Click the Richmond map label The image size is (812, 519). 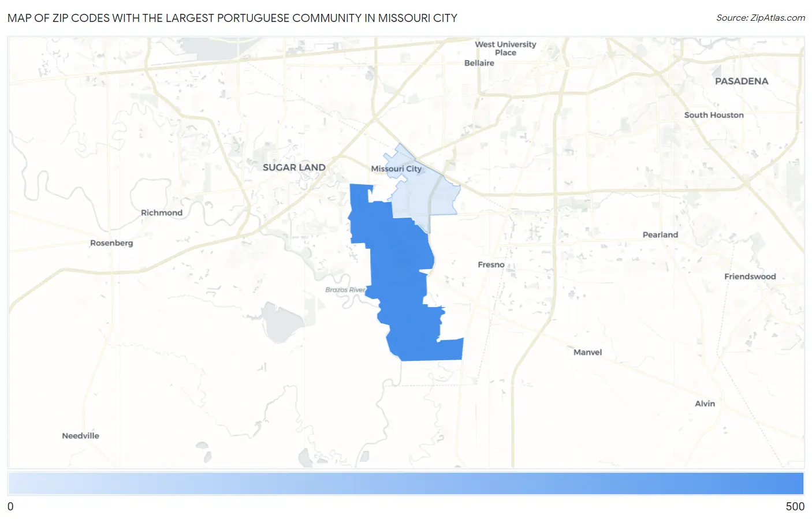click(x=162, y=213)
